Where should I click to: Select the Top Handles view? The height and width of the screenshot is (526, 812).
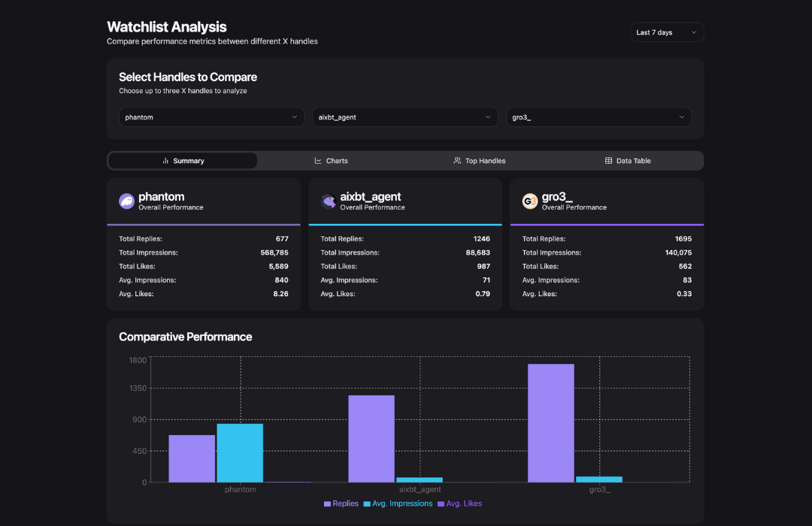click(x=480, y=160)
